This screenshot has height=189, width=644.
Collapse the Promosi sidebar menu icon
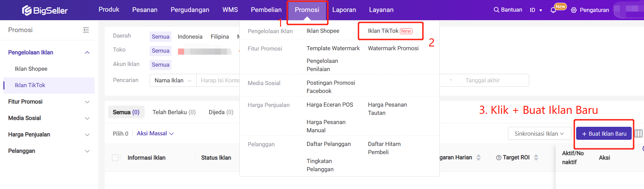pyautogui.click(x=86, y=30)
